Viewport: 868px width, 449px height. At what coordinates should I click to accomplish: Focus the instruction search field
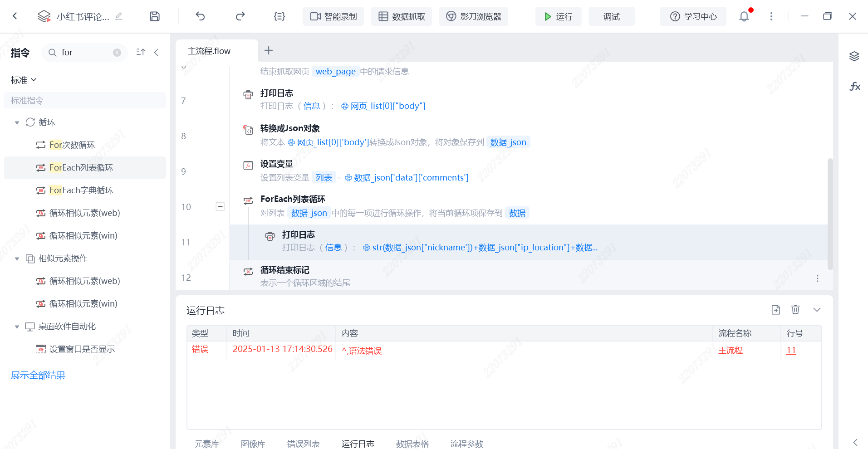coord(84,53)
